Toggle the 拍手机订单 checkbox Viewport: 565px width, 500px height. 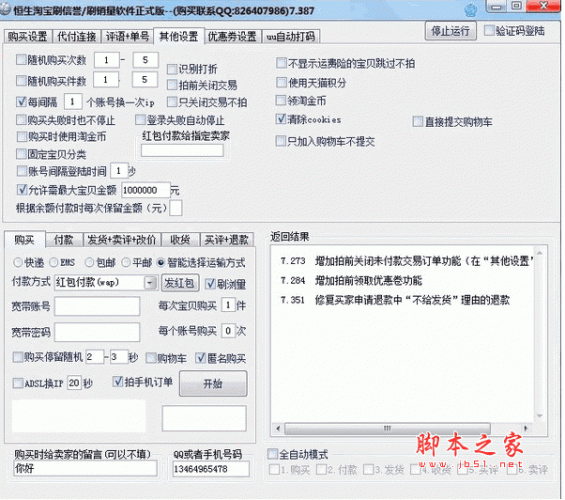pos(117,381)
